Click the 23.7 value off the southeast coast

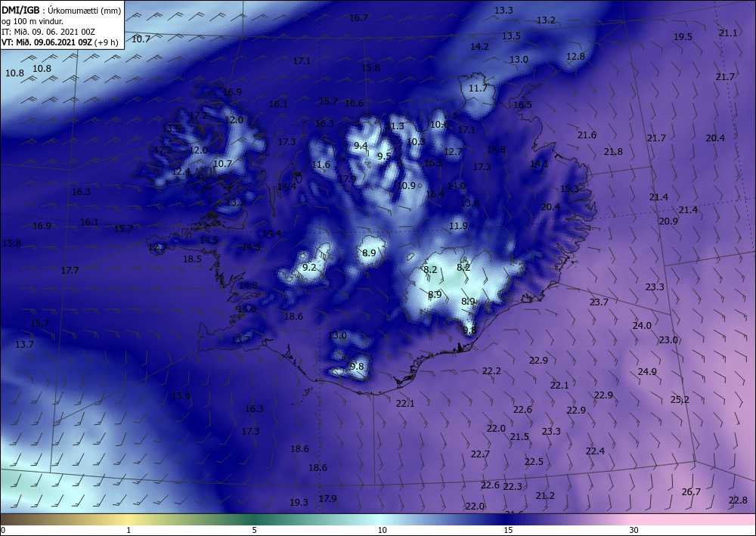[x=599, y=302]
